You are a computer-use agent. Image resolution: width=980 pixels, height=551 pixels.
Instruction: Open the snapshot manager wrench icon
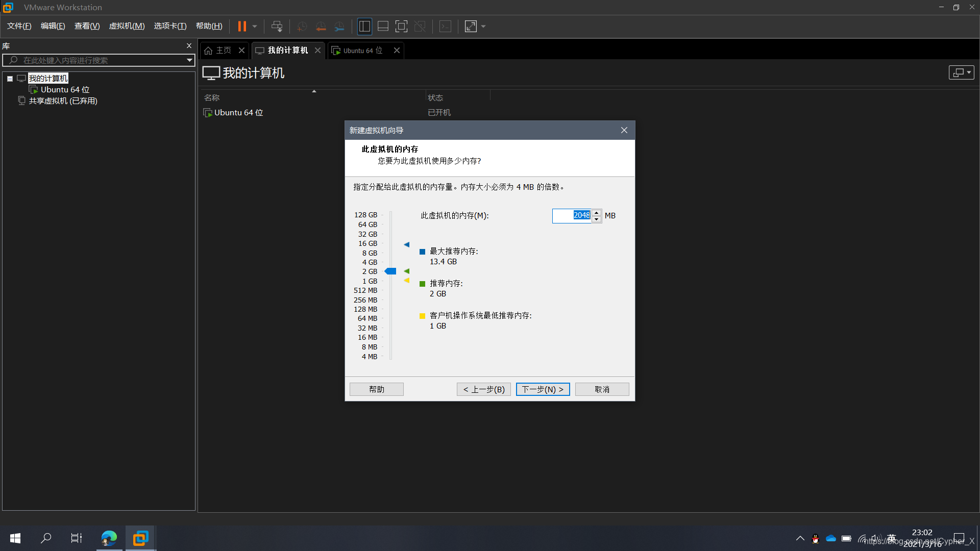coord(339,26)
